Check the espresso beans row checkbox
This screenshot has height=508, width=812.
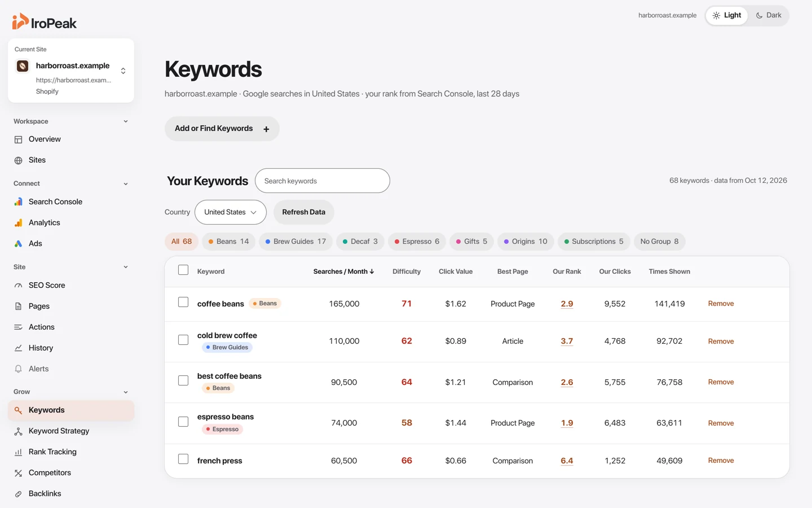(183, 422)
